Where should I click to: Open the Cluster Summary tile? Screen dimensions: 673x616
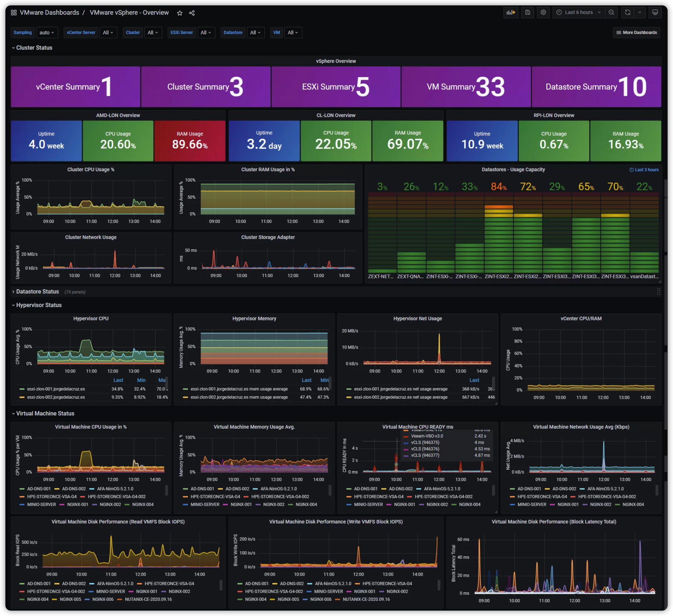(x=206, y=87)
